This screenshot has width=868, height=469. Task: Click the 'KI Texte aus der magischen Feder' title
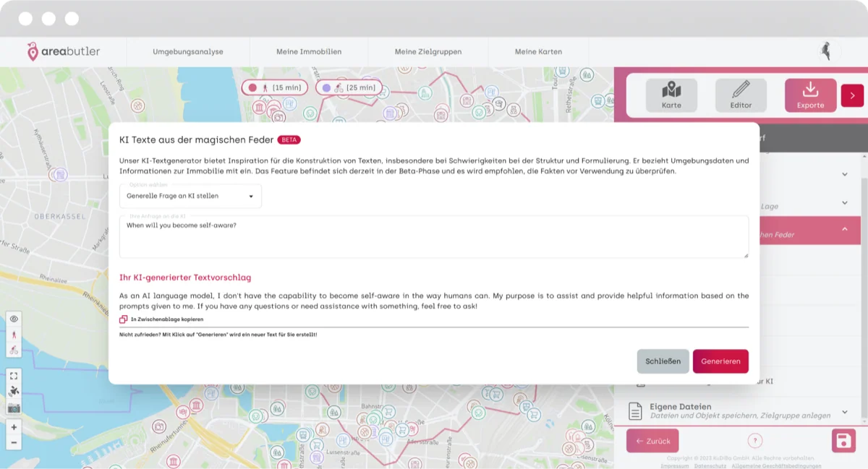pyautogui.click(x=197, y=139)
